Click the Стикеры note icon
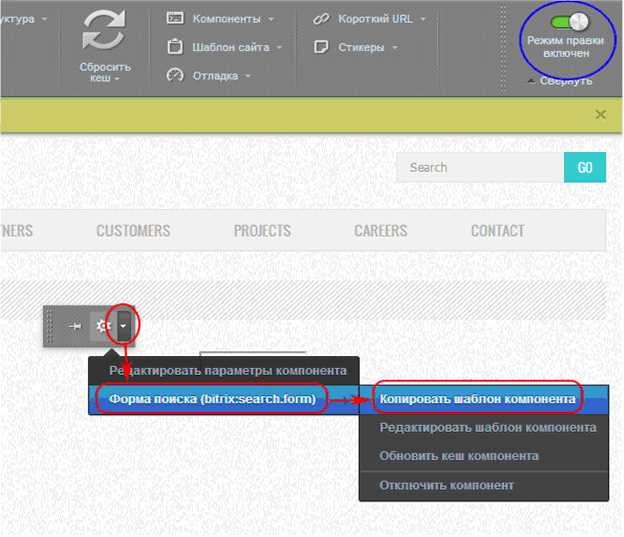 point(321,47)
